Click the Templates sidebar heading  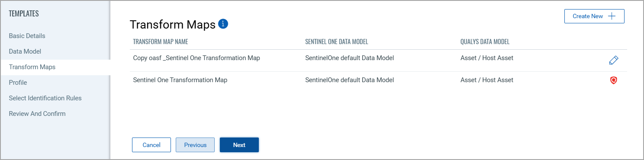[24, 14]
